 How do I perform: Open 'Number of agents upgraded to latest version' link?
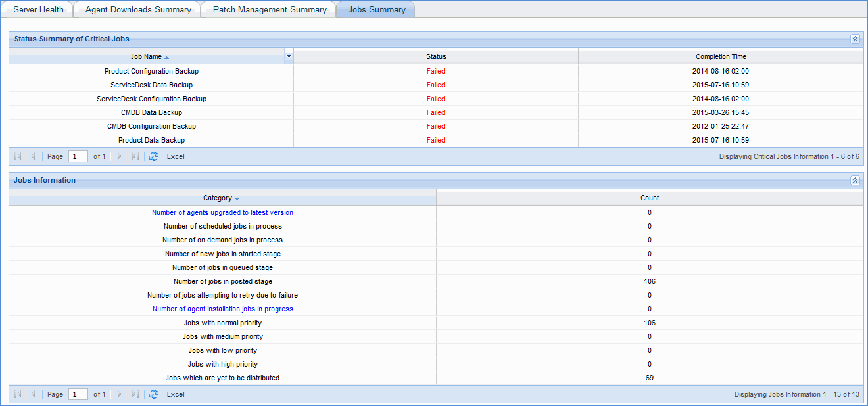(x=222, y=212)
